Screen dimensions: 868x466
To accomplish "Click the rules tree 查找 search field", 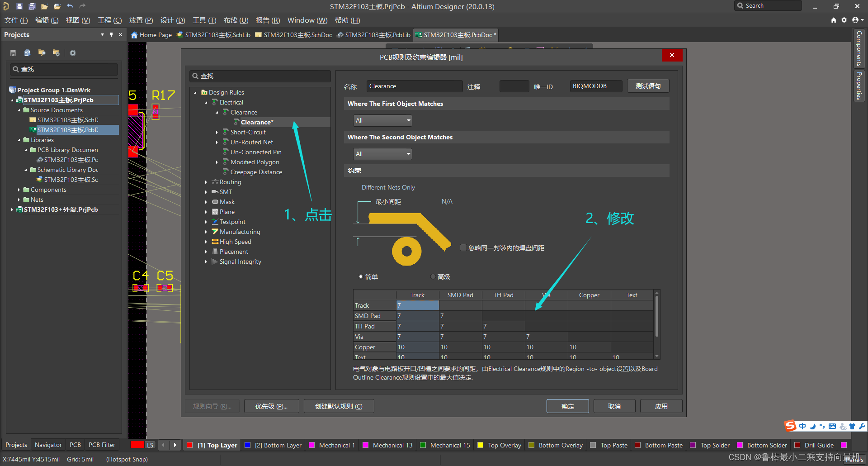I will [260, 76].
